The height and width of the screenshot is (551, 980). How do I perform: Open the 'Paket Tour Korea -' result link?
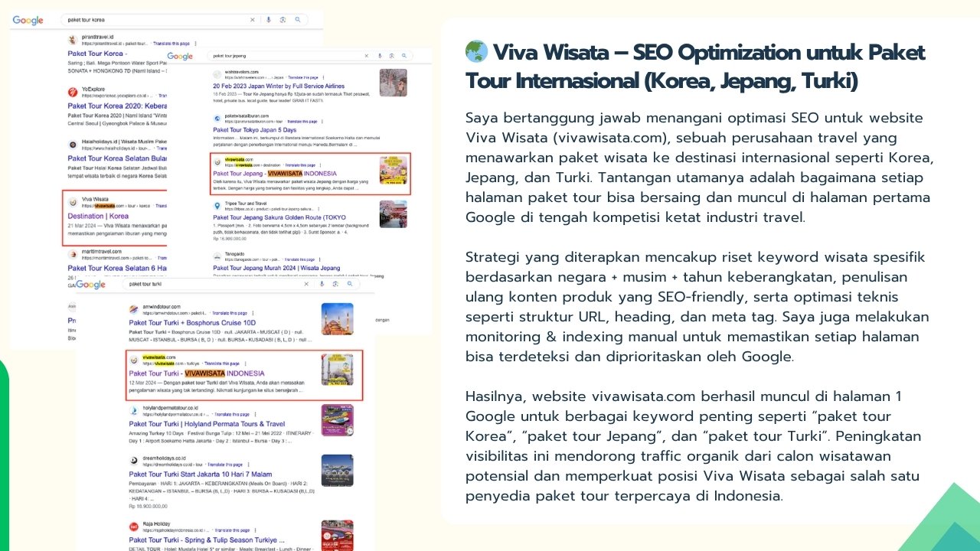click(x=98, y=54)
